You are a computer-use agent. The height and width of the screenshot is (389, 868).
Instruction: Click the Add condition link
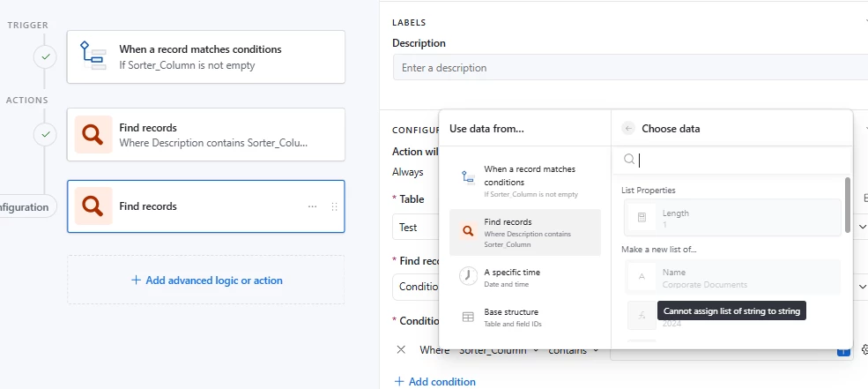coord(434,382)
